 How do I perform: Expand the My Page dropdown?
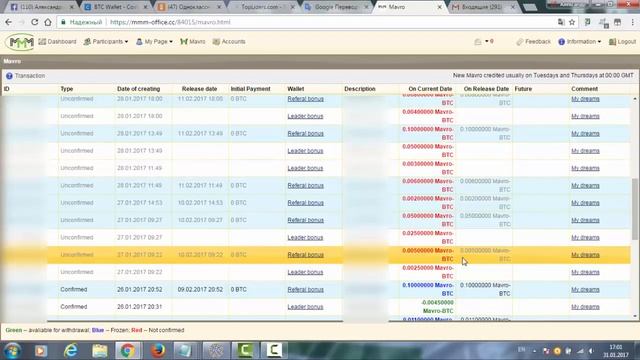154,42
